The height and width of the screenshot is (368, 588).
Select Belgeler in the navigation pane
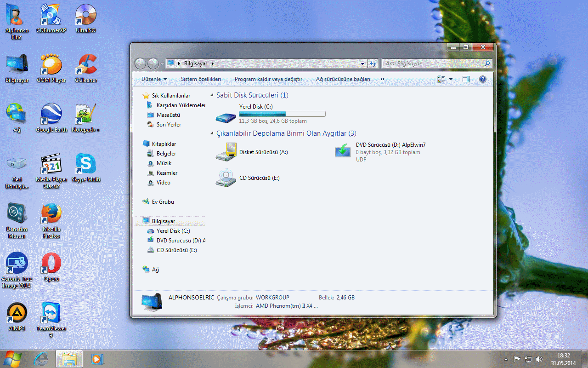pos(166,154)
